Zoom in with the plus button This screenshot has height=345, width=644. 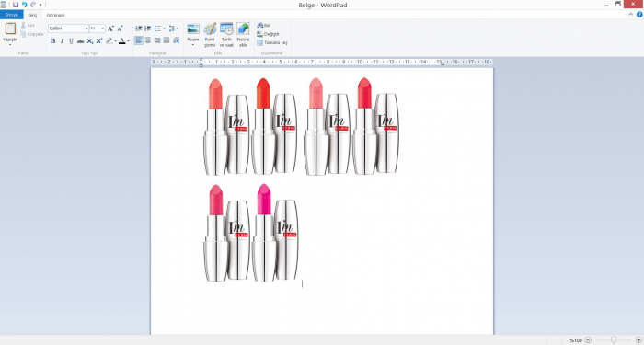[x=638, y=340]
